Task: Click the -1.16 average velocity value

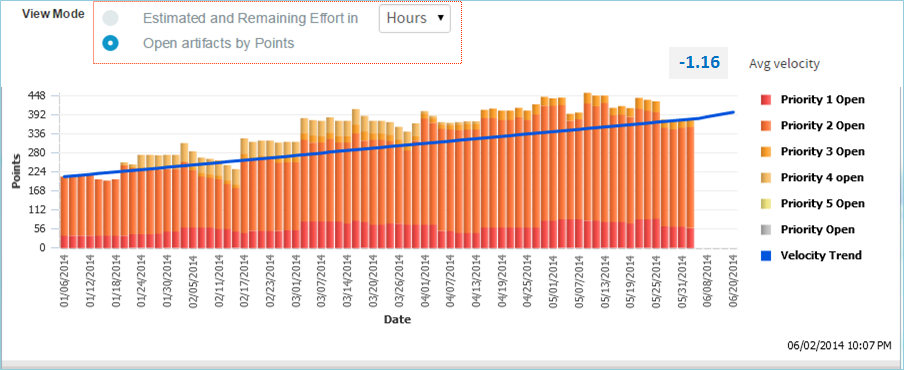Action: coord(699,63)
